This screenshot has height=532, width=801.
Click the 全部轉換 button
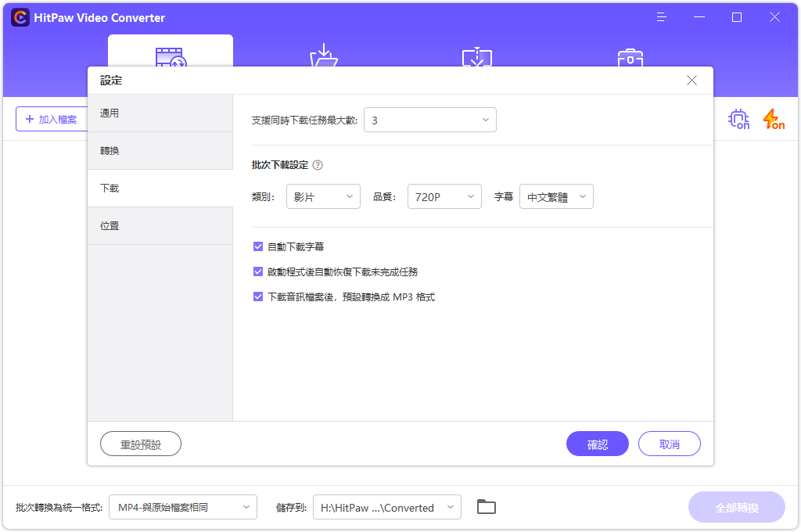coord(737,508)
